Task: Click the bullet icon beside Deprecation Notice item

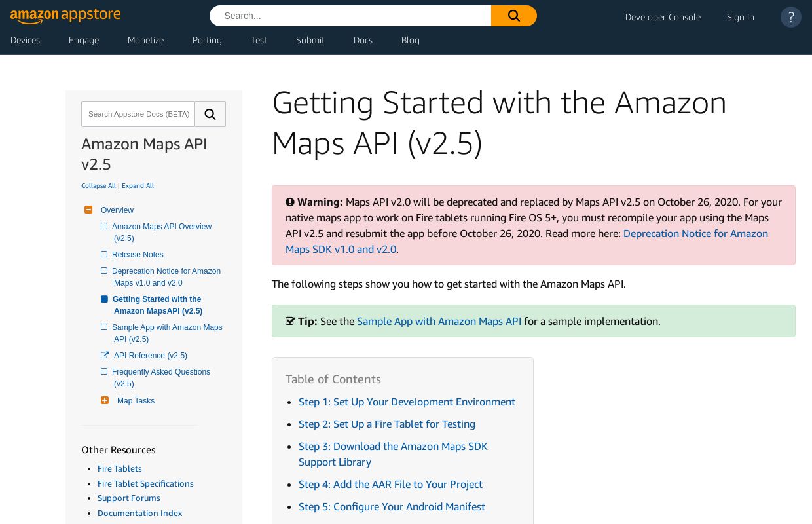Action: point(104,271)
